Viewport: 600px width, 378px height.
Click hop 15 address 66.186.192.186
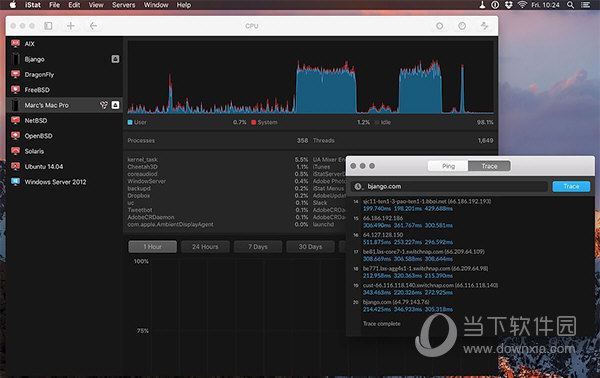[383, 218]
